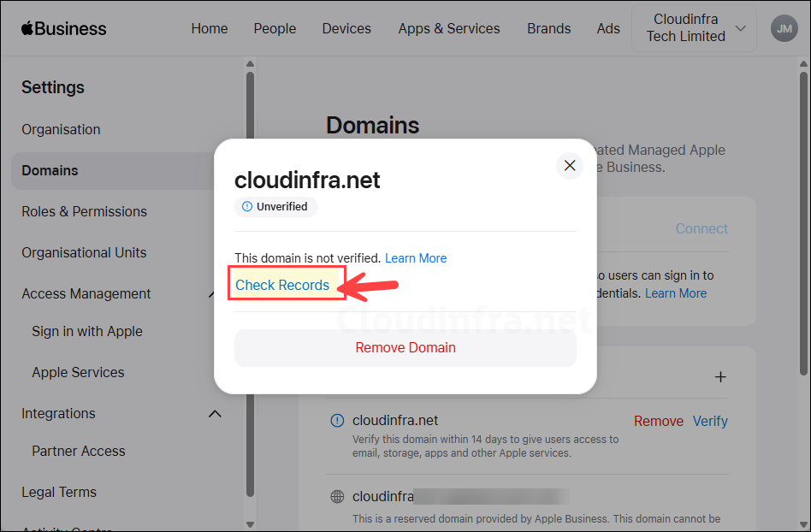Click the Settings heading
This screenshot has height=532, width=811.
point(53,87)
